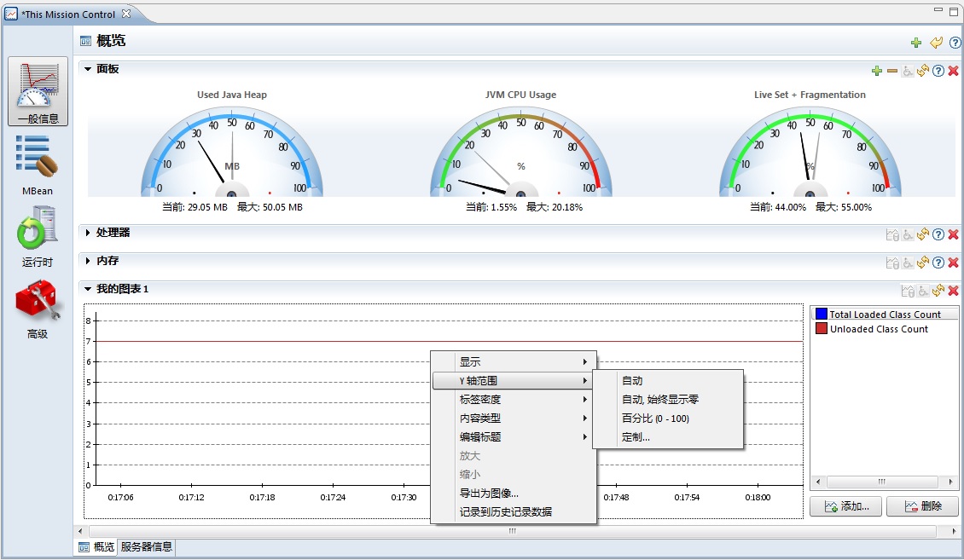Open the MBean browser sidebar icon
964x560 pixels.
[38, 164]
